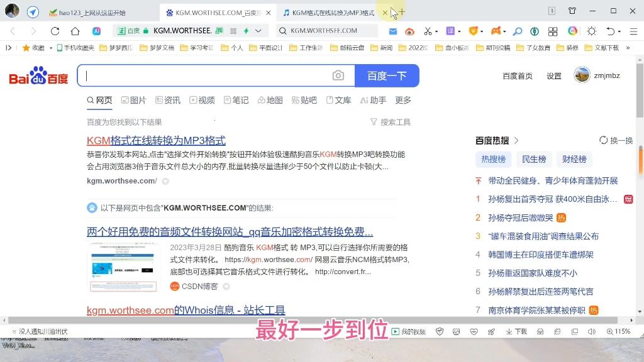The width and height of the screenshot is (644, 362).
Task: Open the translate extension dropdown arrow
Action: [x=459, y=31]
